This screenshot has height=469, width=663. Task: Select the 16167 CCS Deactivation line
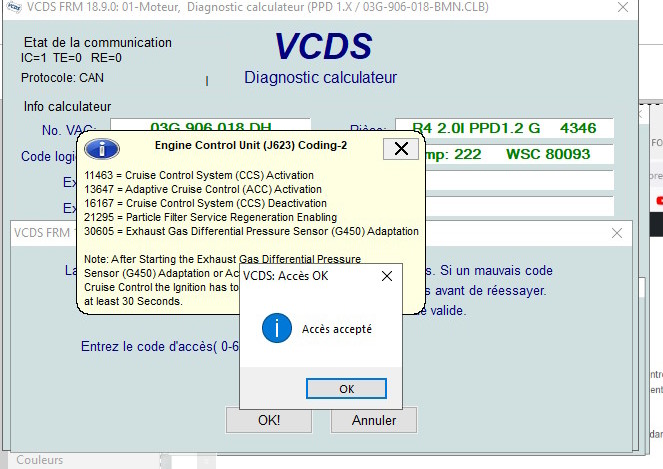205,203
